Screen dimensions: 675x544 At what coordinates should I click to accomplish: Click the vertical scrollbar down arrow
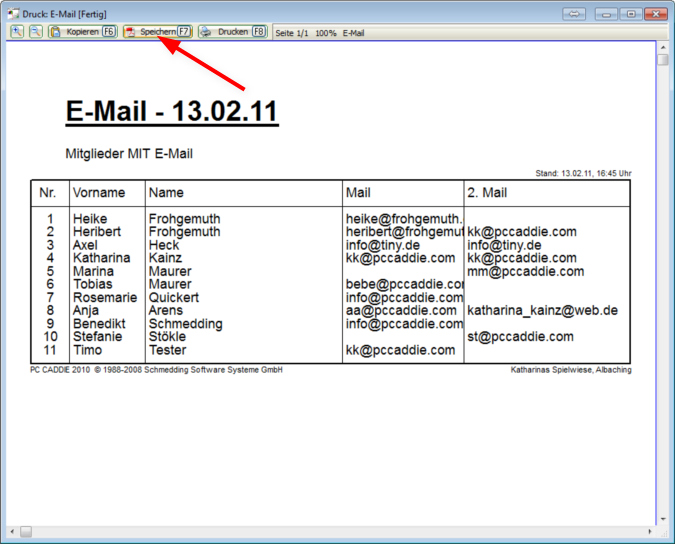pos(663,519)
